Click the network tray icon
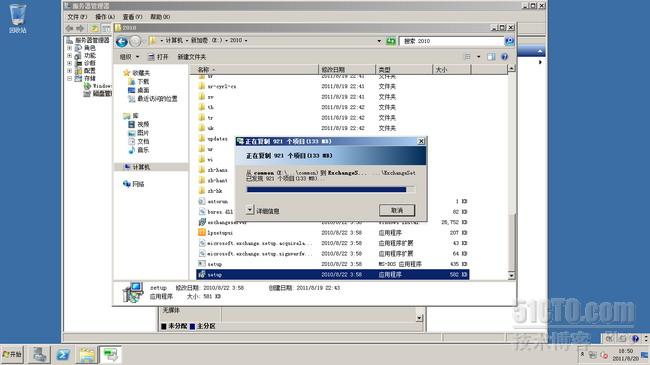 coord(593,355)
